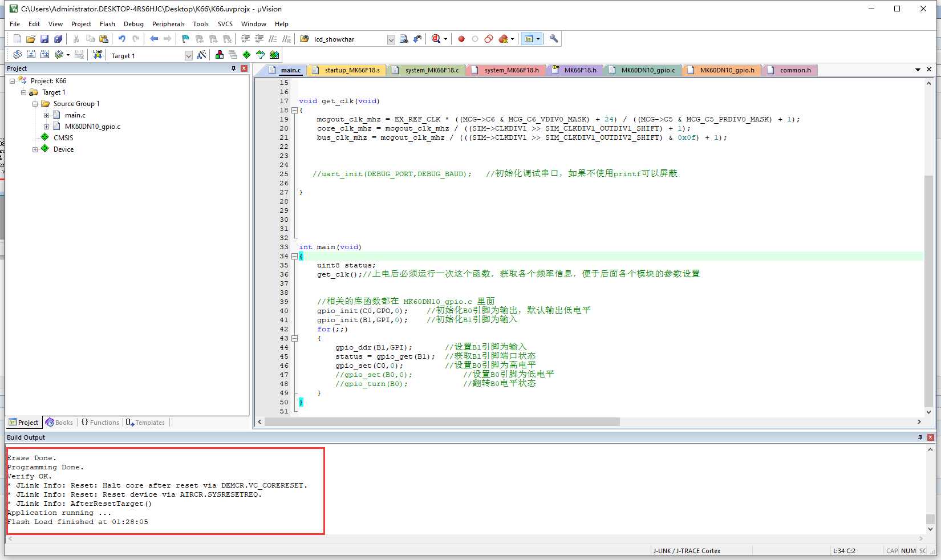
Task: Collapse Source Group 1 node
Action: coord(35,104)
